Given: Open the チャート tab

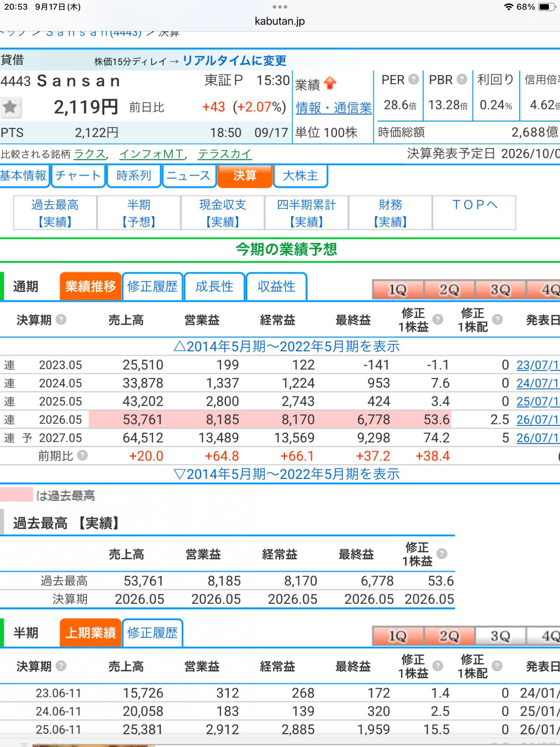Looking at the screenshot, I should (x=78, y=176).
